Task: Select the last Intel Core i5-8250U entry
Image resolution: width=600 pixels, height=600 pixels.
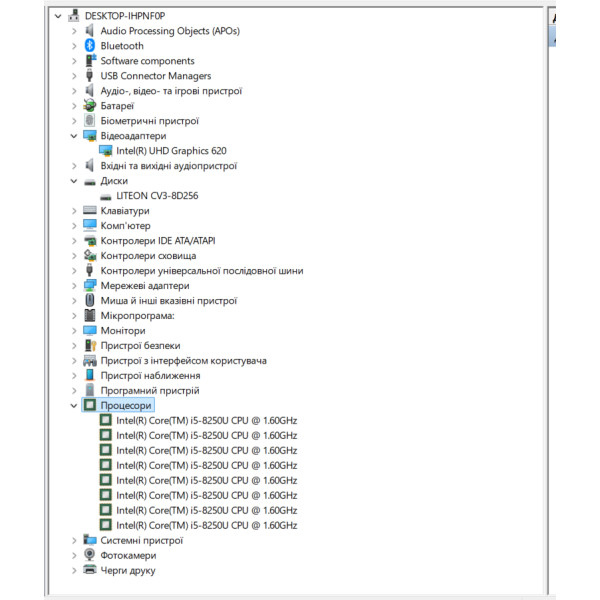Action: (x=207, y=525)
